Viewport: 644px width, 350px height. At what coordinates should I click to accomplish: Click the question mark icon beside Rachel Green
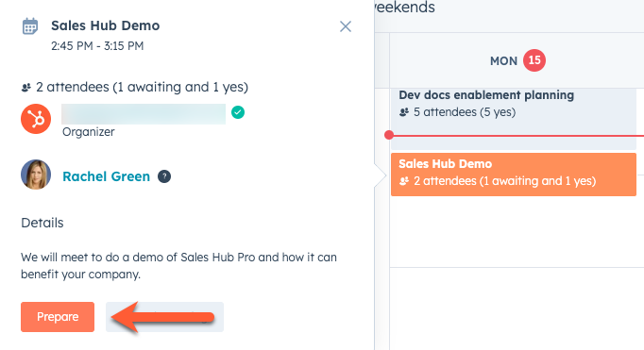164,176
